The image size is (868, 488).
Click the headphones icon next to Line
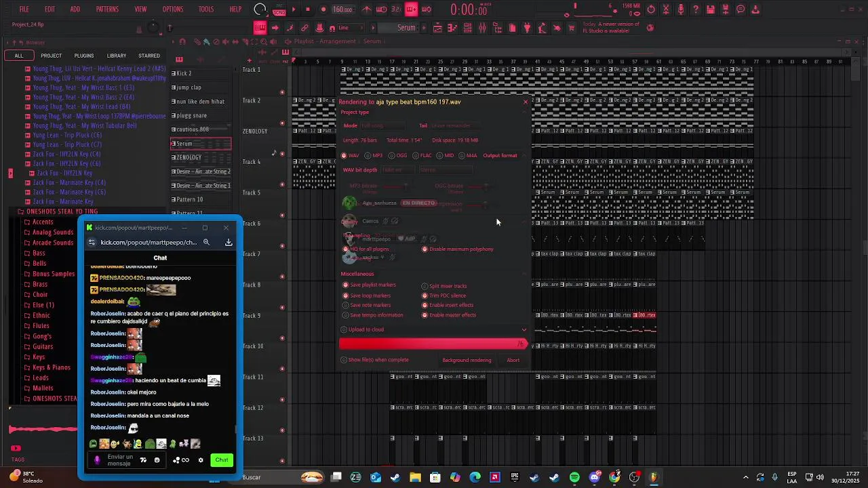point(332,28)
